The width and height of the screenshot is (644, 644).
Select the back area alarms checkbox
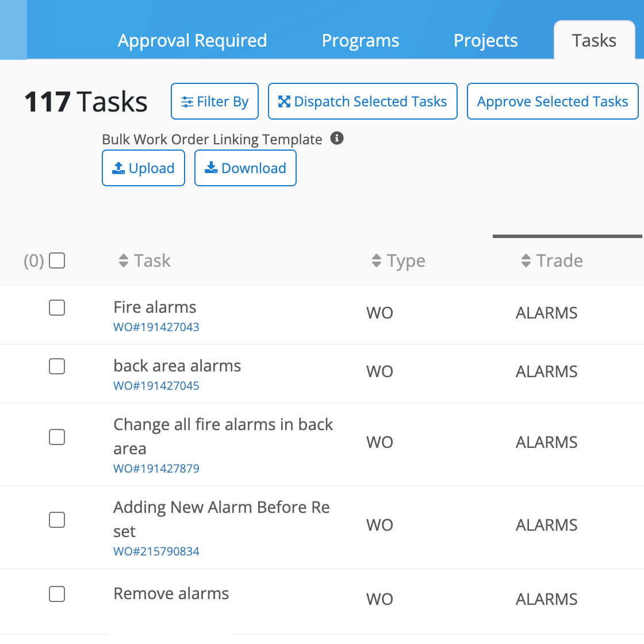click(57, 366)
